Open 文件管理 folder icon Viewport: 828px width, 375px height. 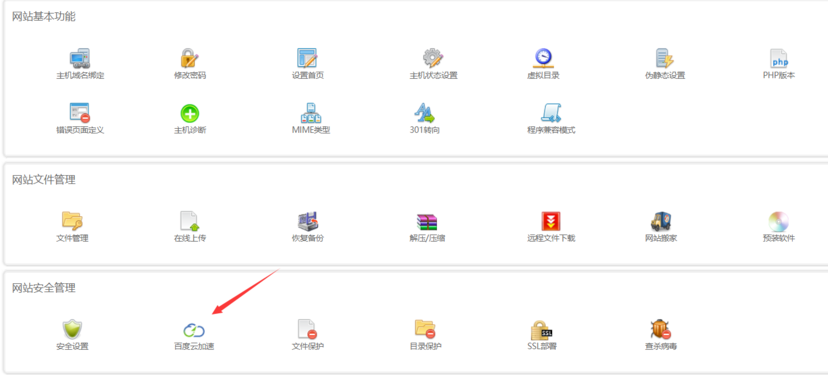[72, 221]
